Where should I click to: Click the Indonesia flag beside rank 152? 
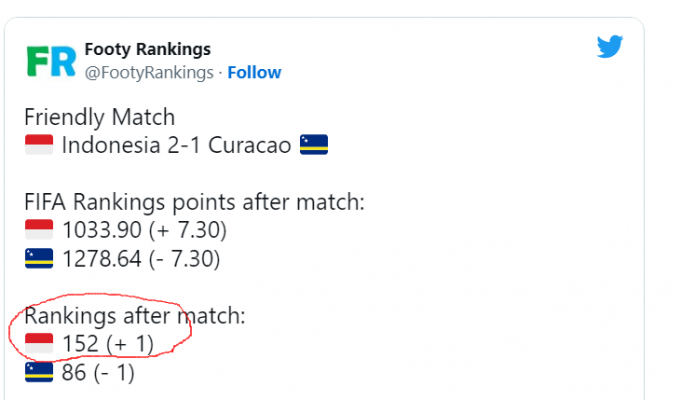[39, 345]
